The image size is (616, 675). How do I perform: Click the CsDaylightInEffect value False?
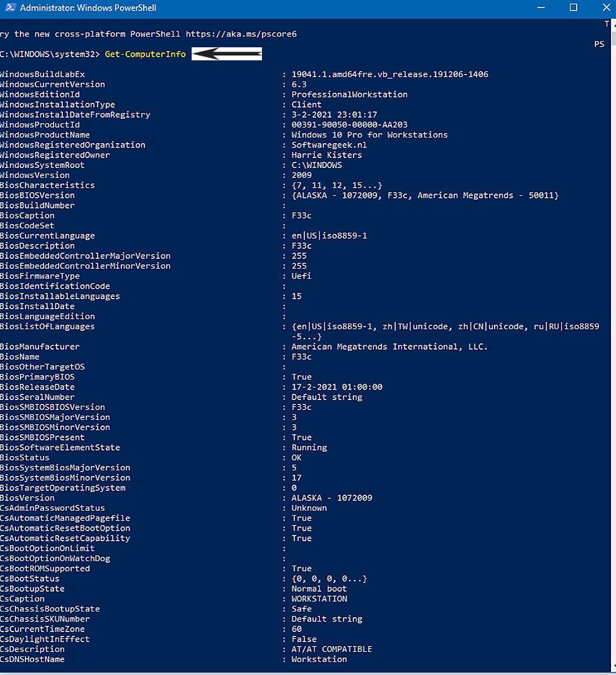pos(304,640)
